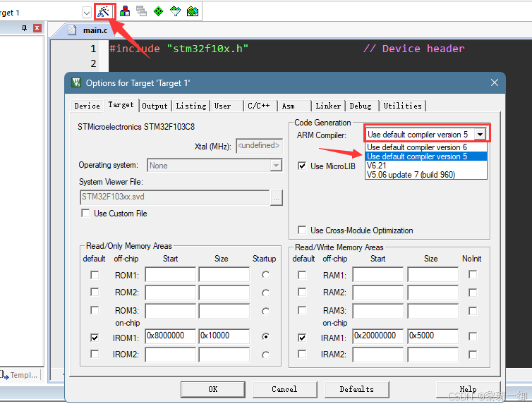The image size is (532, 406).
Task: Click IRAM1 Size field 0x5000
Action: (x=433, y=336)
